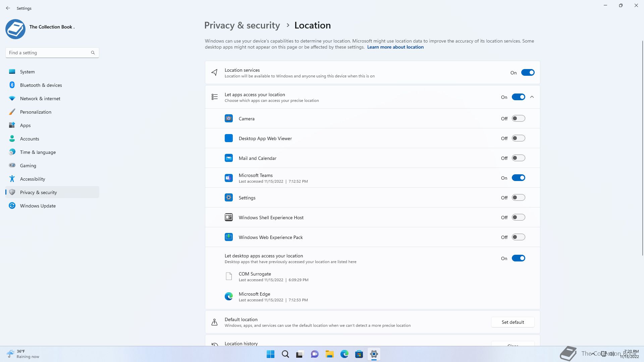Screen dimensions: 644x362
Task: Open Windows Update category
Action: pos(52,206)
